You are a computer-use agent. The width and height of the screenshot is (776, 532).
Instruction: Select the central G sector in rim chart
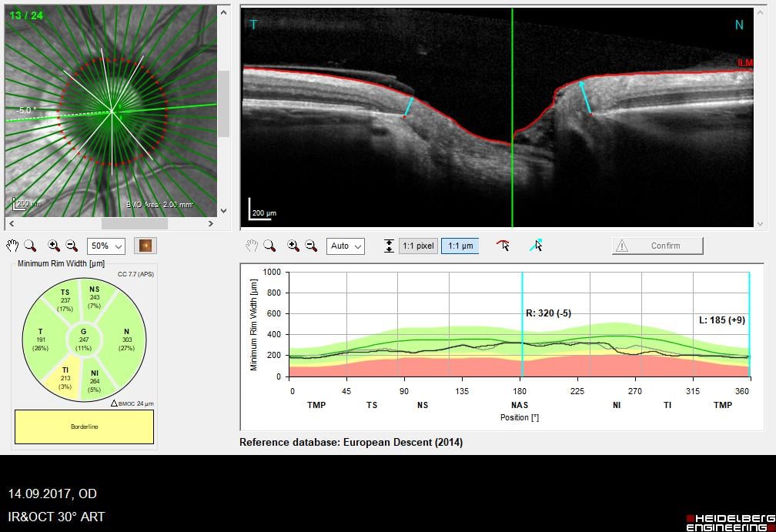point(84,340)
